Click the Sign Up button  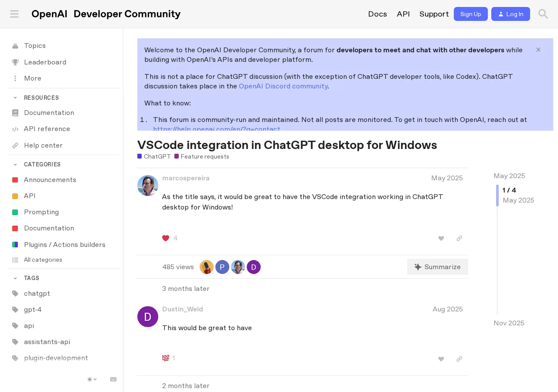[471, 14]
